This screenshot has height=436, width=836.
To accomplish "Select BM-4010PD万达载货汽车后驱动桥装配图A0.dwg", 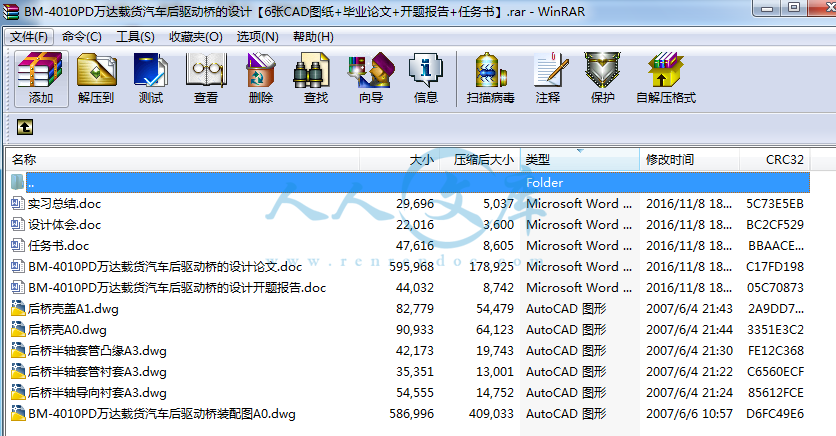I will point(162,414).
